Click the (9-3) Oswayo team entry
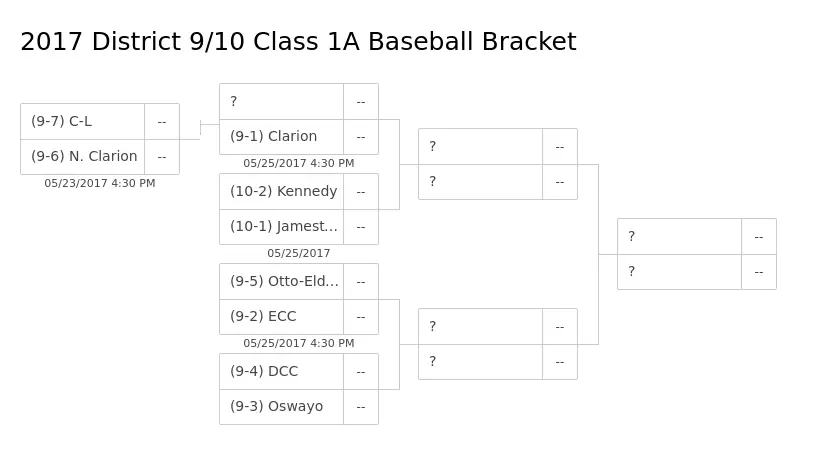840x473 pixels. point(281,407)
